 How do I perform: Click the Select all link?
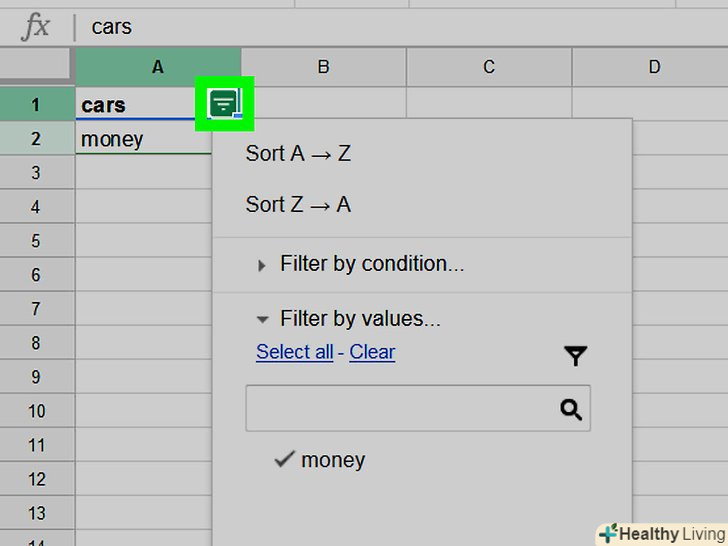tap(295, 352)
